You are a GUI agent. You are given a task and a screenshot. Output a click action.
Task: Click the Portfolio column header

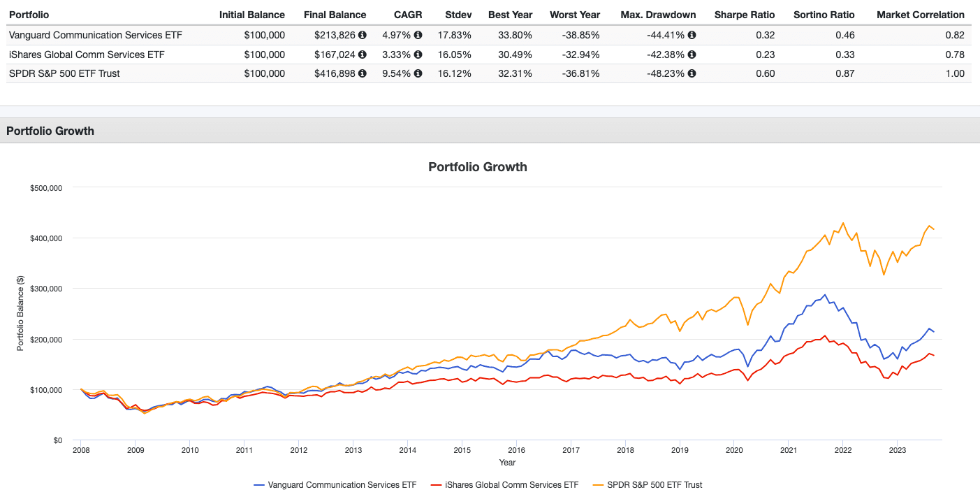point(29,15)
